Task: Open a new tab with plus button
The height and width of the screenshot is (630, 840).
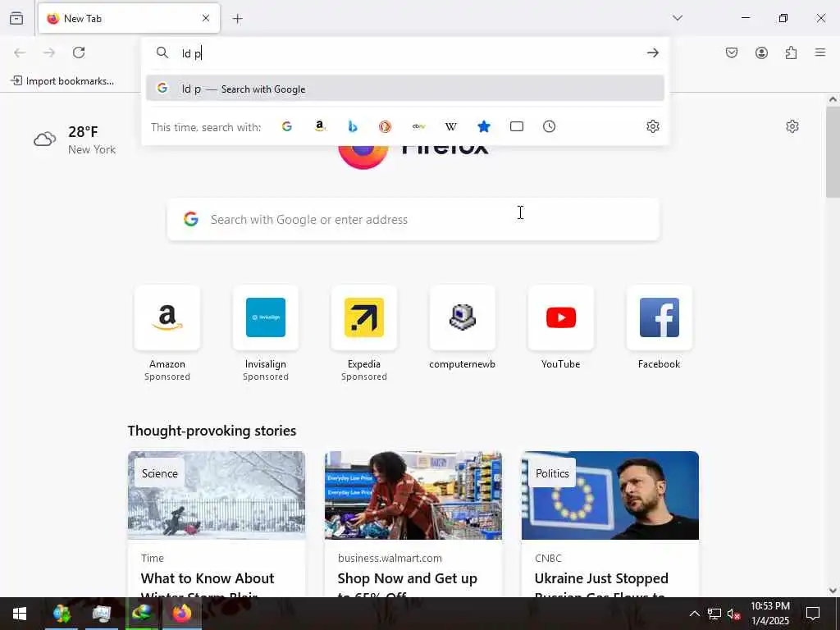Action: pos(238,19)
